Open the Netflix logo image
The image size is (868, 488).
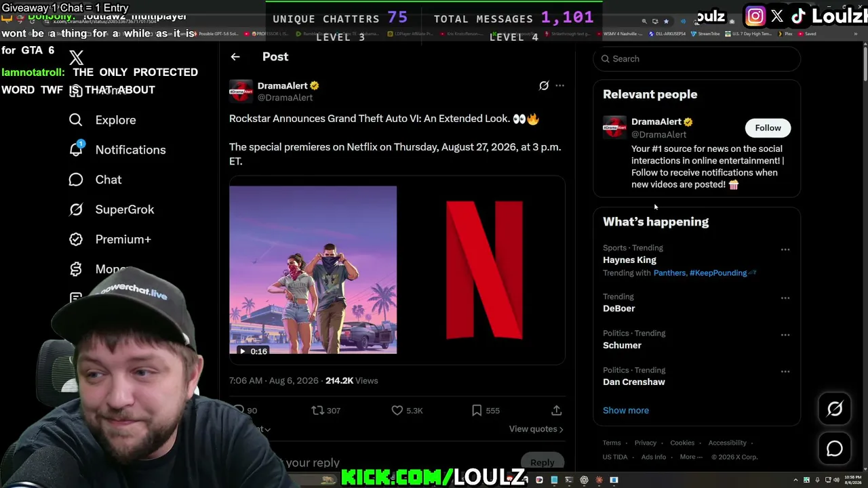[x=484, y=270]
